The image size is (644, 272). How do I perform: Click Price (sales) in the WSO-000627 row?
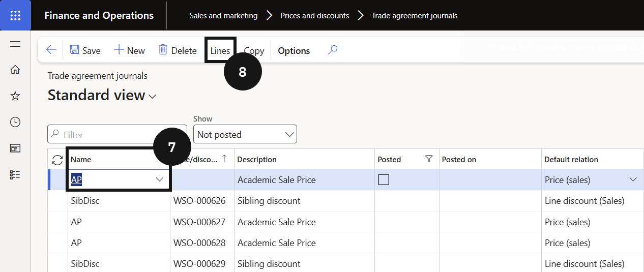tap(567, 222)
